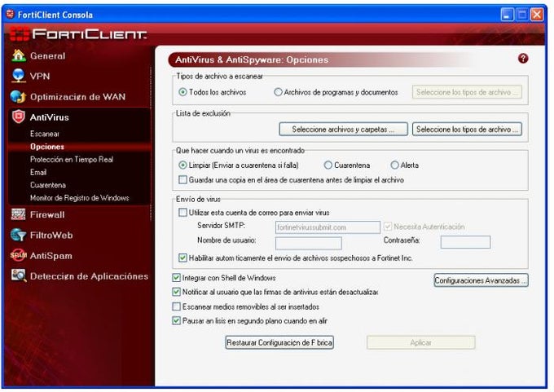Choose Limpiar (Enviar a cuarentena si falla)
The image size is (554, 392).
182,165
